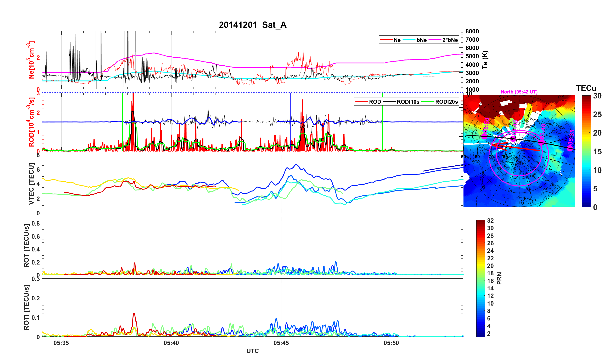The height and width of the screenshot is (364, 602).
Task: Click the 05:50 tick label on time axis
Action: [391, 343]
